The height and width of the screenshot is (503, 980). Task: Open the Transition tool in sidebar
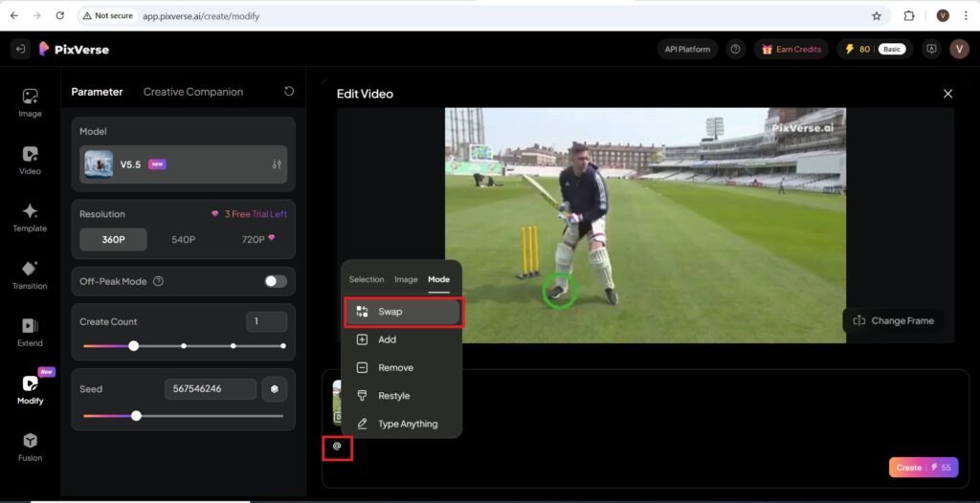30,274
